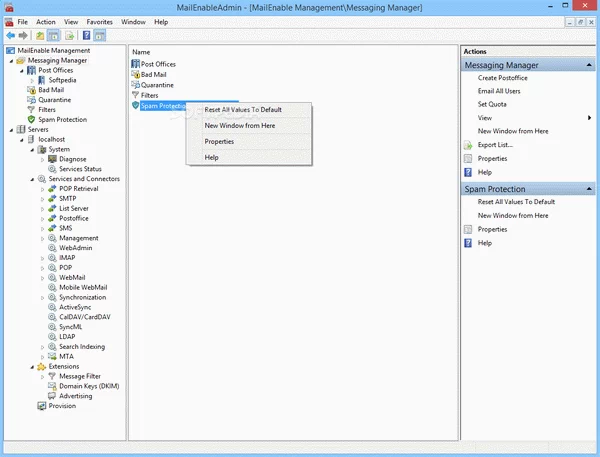This screenshot has height=457, width=600.
Task: Select Filters in the list pane
Action: click(x=149, y=95)
